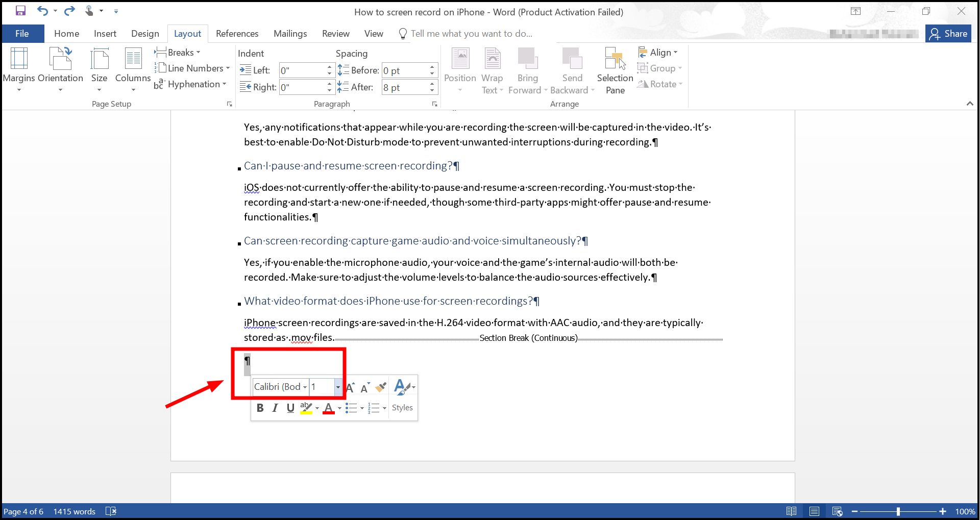The image size is (980, 520).
Task: Switch to Web Layout view
Action: pos(837,511)
